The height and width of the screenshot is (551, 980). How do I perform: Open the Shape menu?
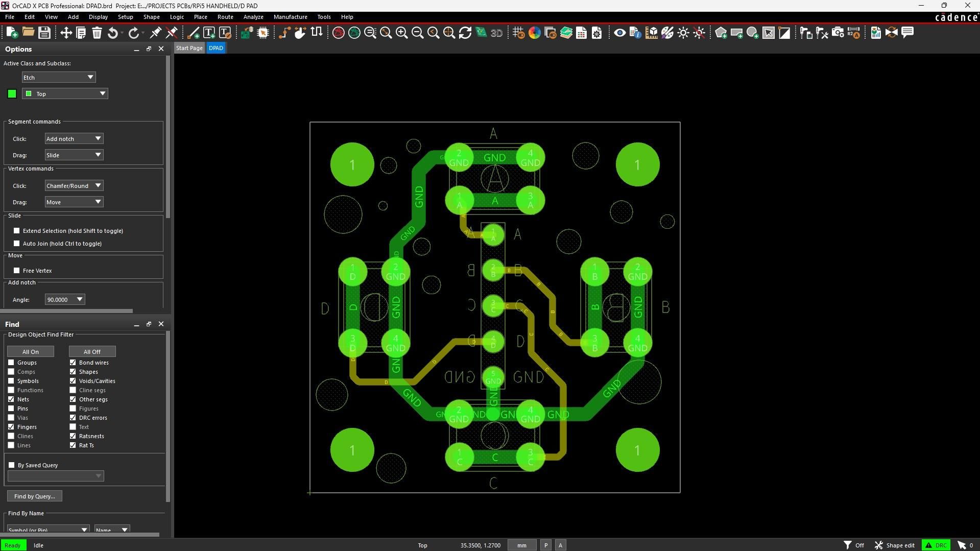click(x=151, y=17)
